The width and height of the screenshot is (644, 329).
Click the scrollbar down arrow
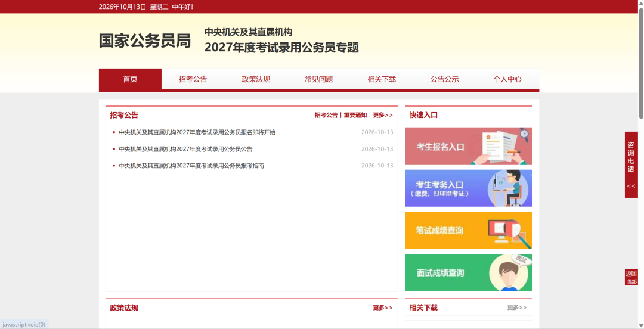coord(640,325)
